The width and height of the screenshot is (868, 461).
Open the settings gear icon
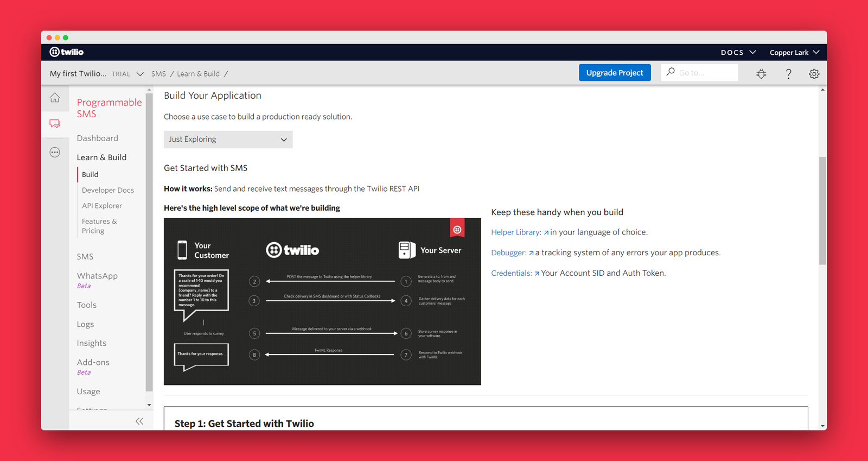click(x=814, y=74)
